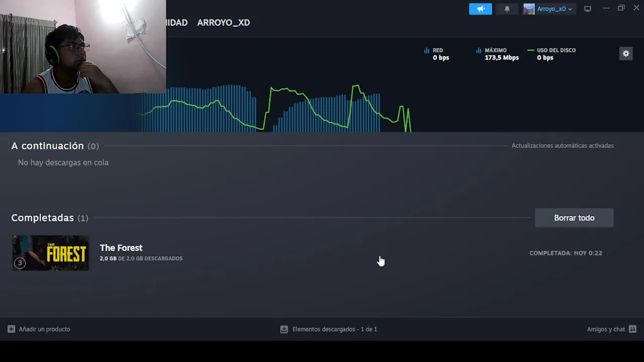Click the Arroyo_xD profile avatar
Screen dimensions: 644x362
point(529,9)
